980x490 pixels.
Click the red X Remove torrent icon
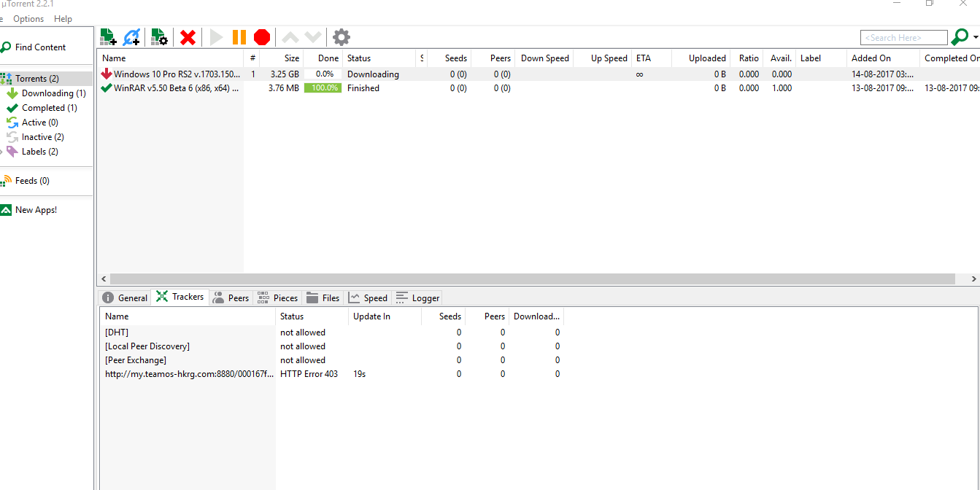tap(188, 37)
